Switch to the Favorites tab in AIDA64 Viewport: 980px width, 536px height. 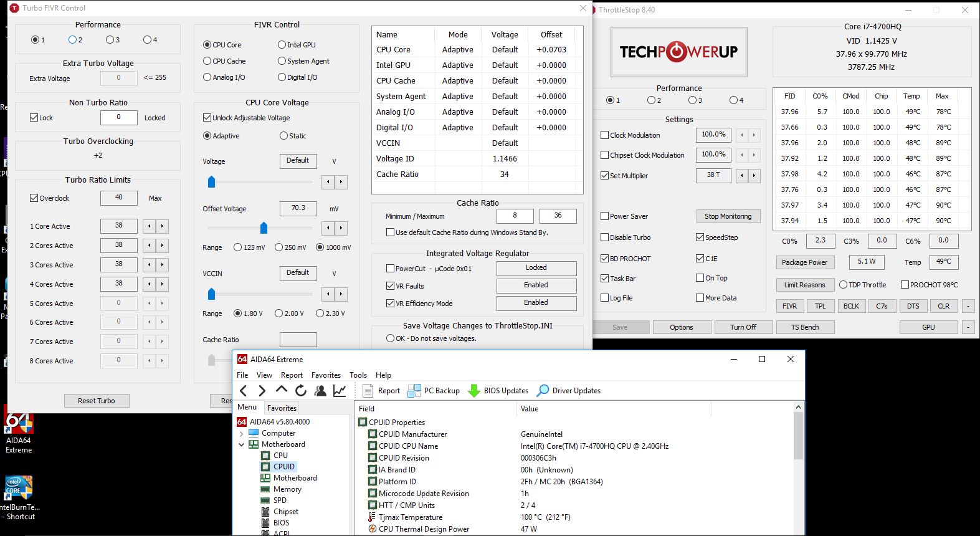coord(282,408)
